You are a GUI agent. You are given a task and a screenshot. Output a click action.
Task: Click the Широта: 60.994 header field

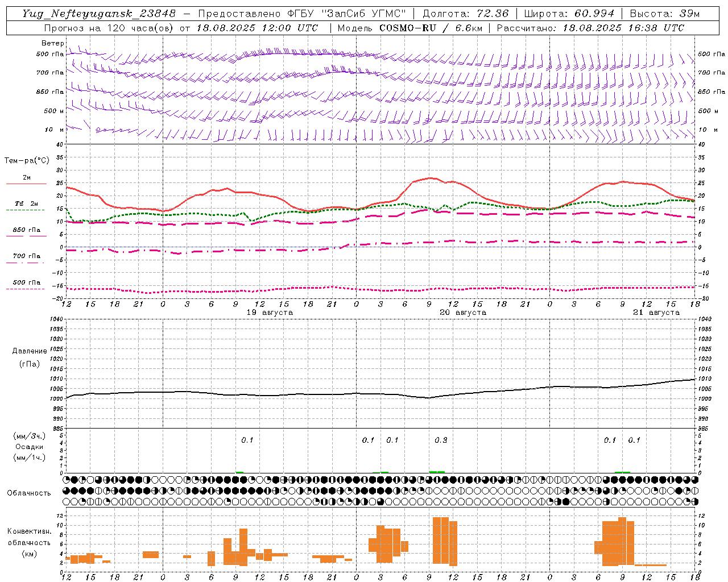click(569, 14)
